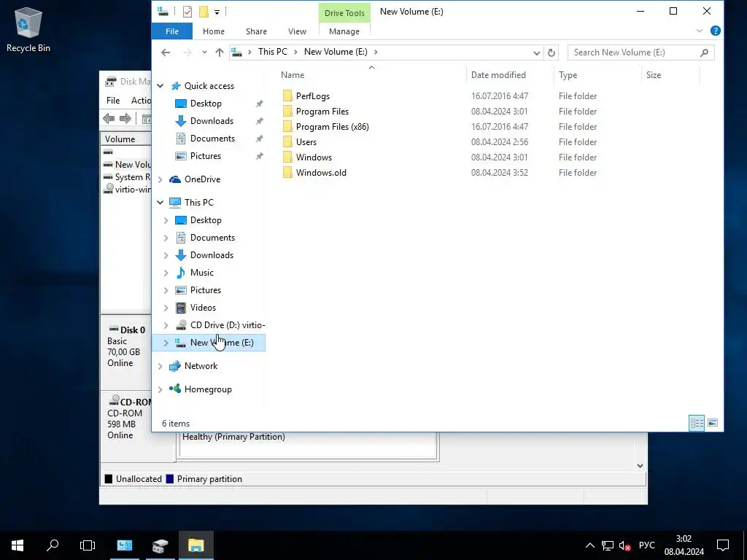This screenshot has width=747, height=560.
Task: Click New Volume (E:) breadcrumb in address bar
Action: (336, 52)
